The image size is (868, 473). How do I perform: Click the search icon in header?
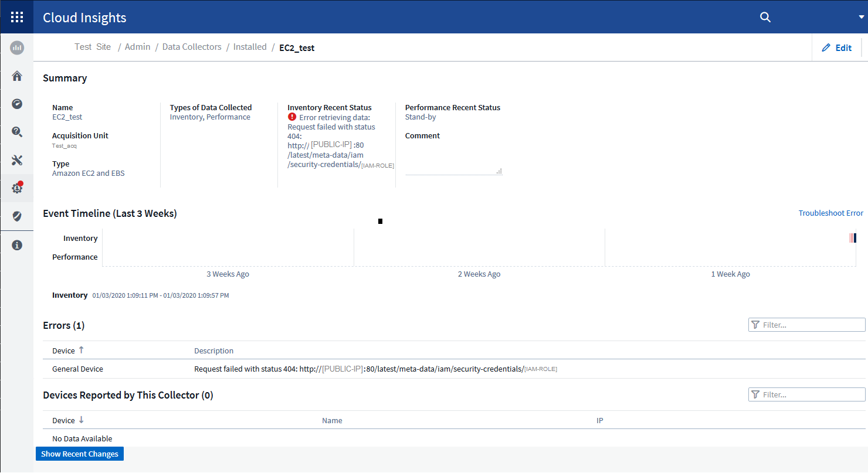pyautogui.click(x=765, y=17)
